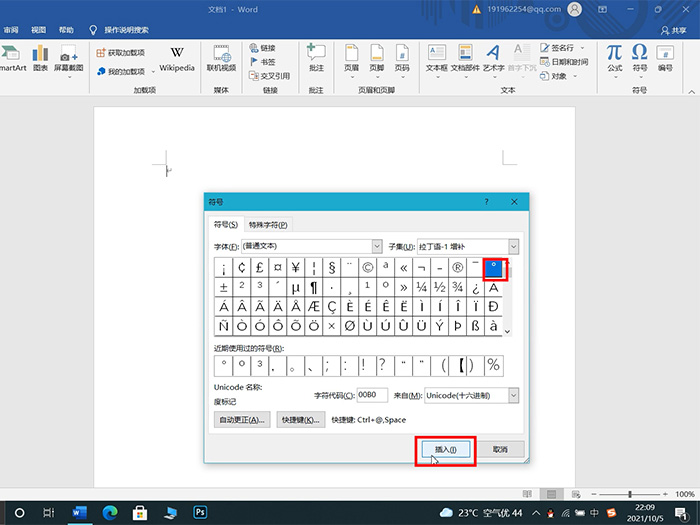Insert a chart with the 图表 icon
This screenshot has height=525, width=700.
coord(40,58)
